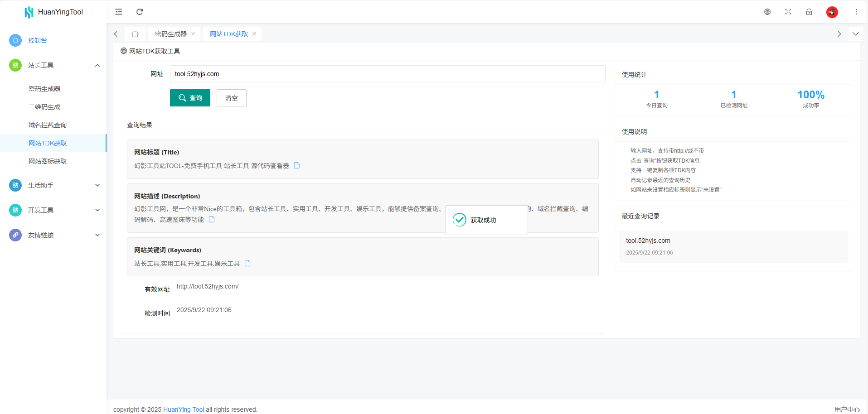Open the tab list dropdown arrow
868x414 pixels.
click(x=855, y=34)
